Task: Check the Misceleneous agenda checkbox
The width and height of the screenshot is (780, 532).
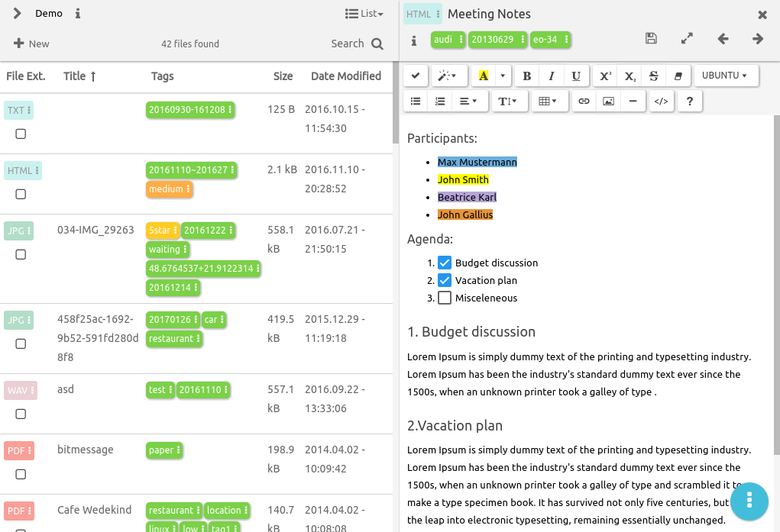Action: pos(445,298)
